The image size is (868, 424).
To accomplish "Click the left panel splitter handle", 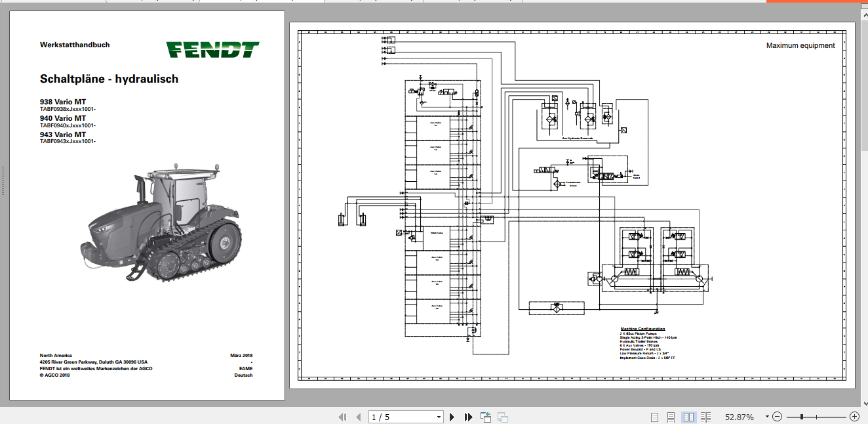I will 3,182.
